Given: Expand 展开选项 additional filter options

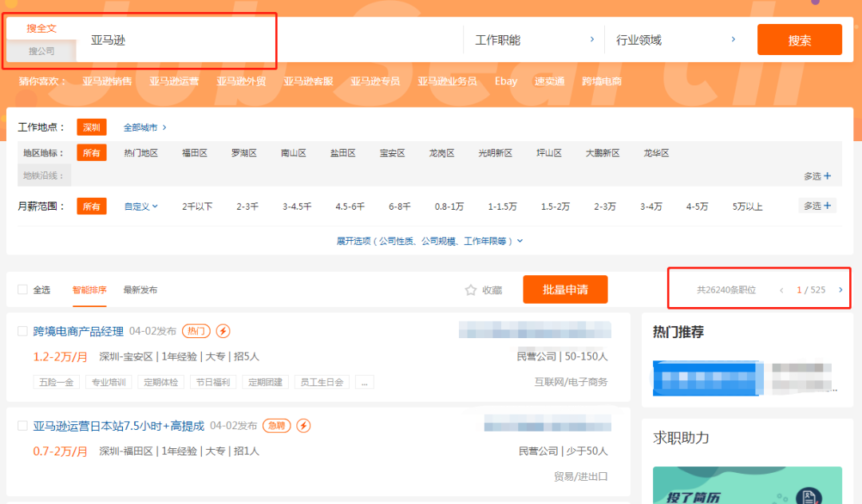Looking at the screenshot, I should pyautogui.click(x=429, y=241).
